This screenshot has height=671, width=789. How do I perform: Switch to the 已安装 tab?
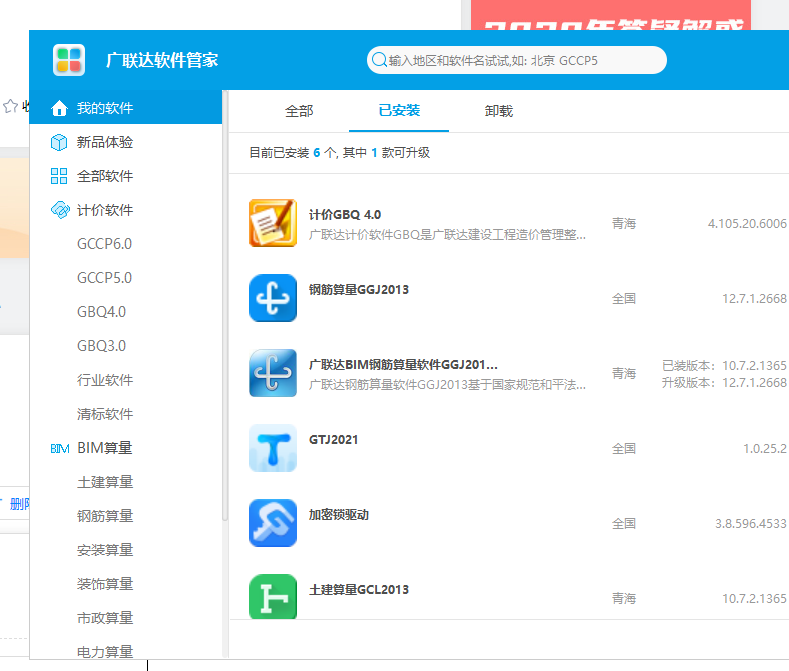[399, 110]
